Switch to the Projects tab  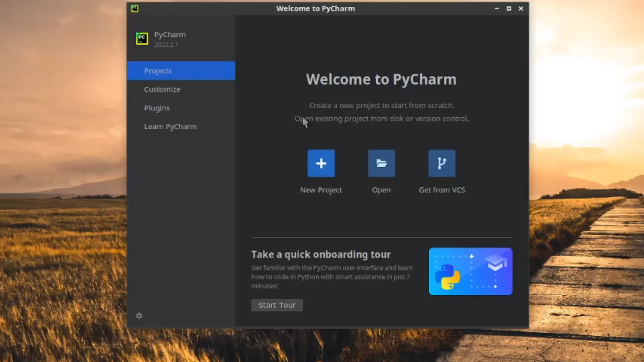tap(158, 71)
